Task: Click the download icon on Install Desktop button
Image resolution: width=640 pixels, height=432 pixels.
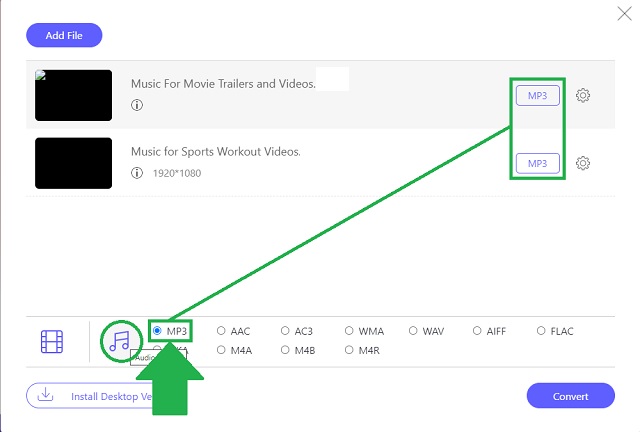Action: [45, 395]
